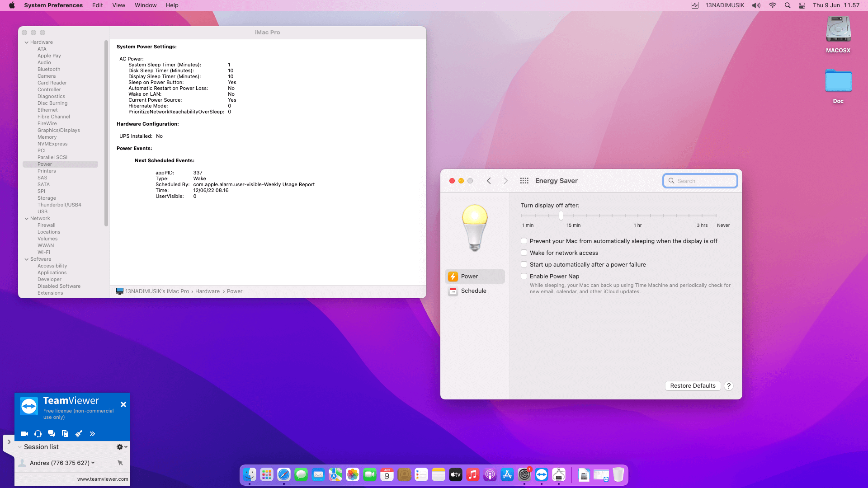Screen dimensions: 868x488
Task: Open the TeamViewer chat icon
Action: [x=52, y=434]
